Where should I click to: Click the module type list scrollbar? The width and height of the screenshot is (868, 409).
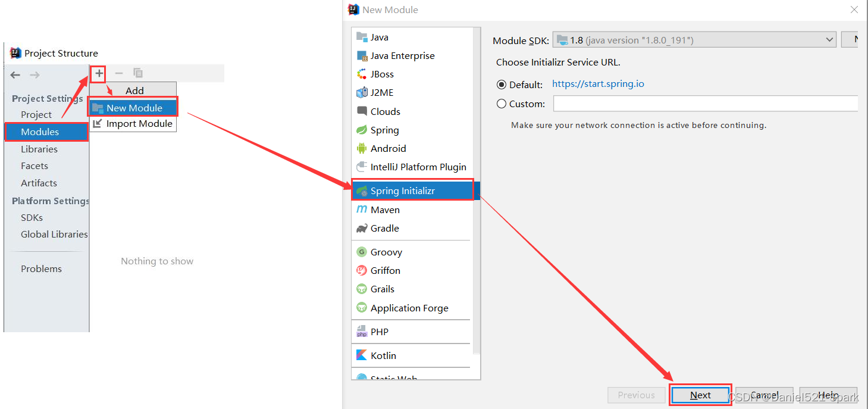click(x=477, y=191)
